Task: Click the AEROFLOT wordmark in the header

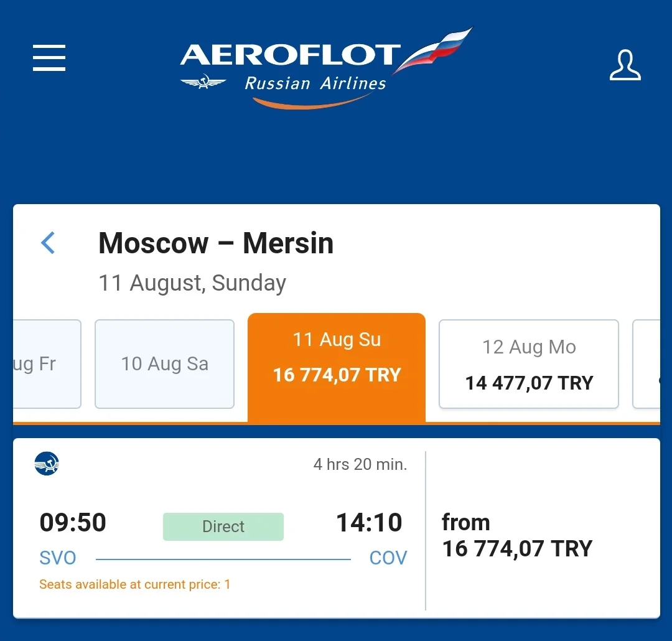Action: click(x=289, y=55)
